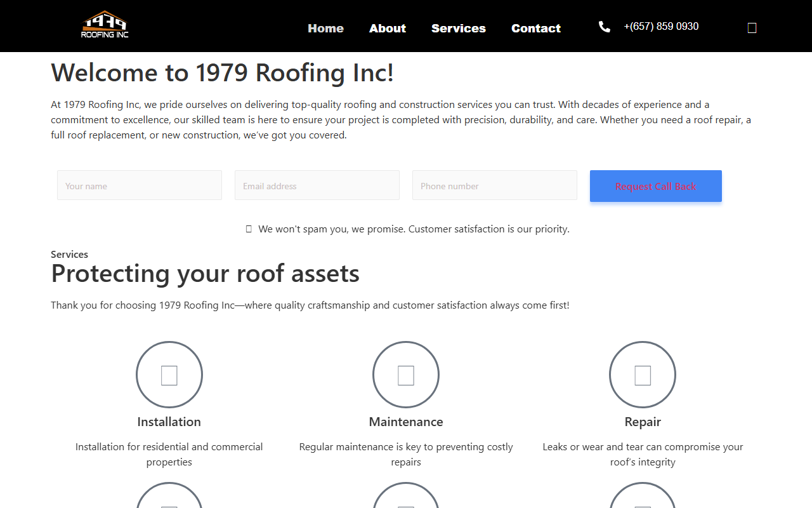This screenshot has height=508, width=812.
Task: Open the Contact menu item
Action: point(536,28)
